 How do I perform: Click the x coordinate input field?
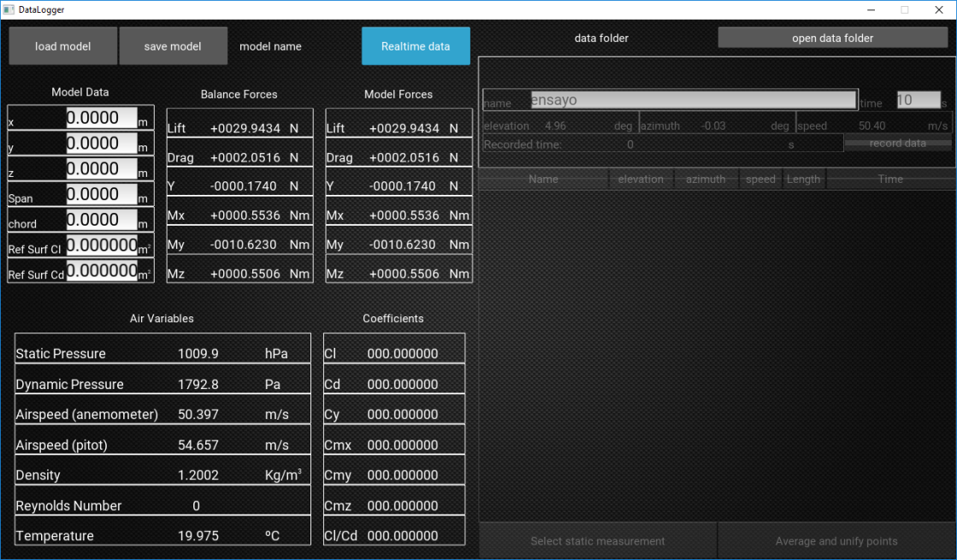coord(102,118)
